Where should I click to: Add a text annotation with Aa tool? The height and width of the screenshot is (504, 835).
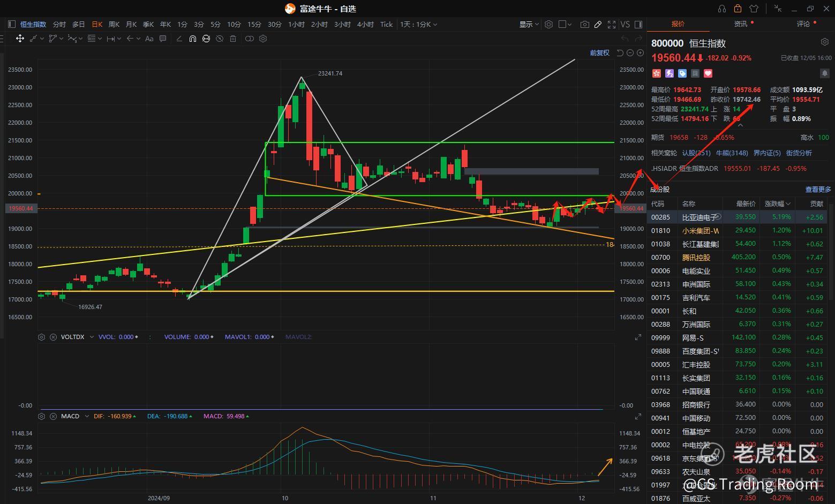(x=149, y=39)
